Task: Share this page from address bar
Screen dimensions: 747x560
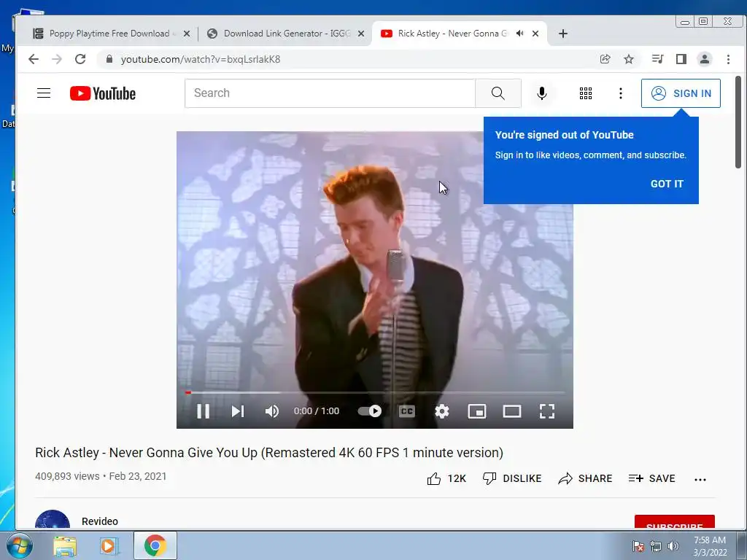Action: click(x=605, y=59)
